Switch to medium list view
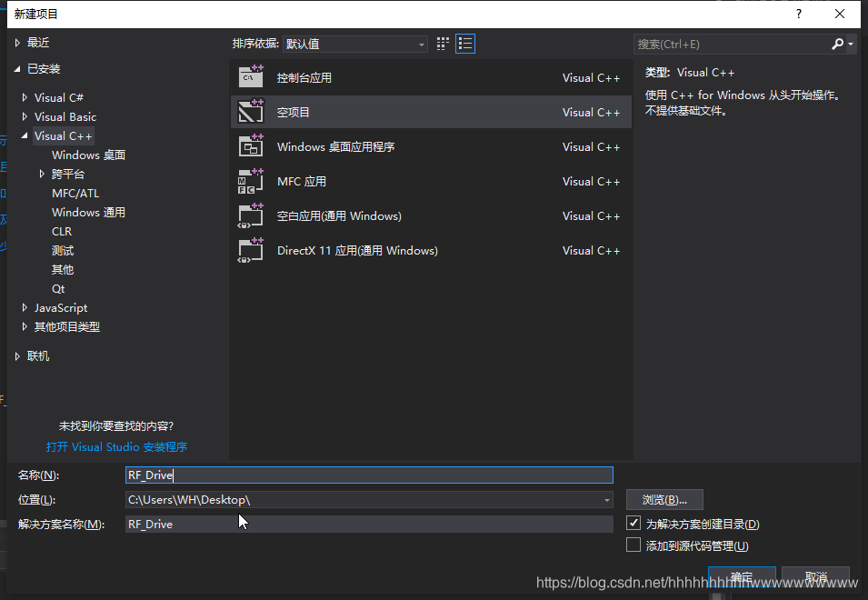This screenshot has width=868, height=600. pyautogui.click(x=465, y=44)
